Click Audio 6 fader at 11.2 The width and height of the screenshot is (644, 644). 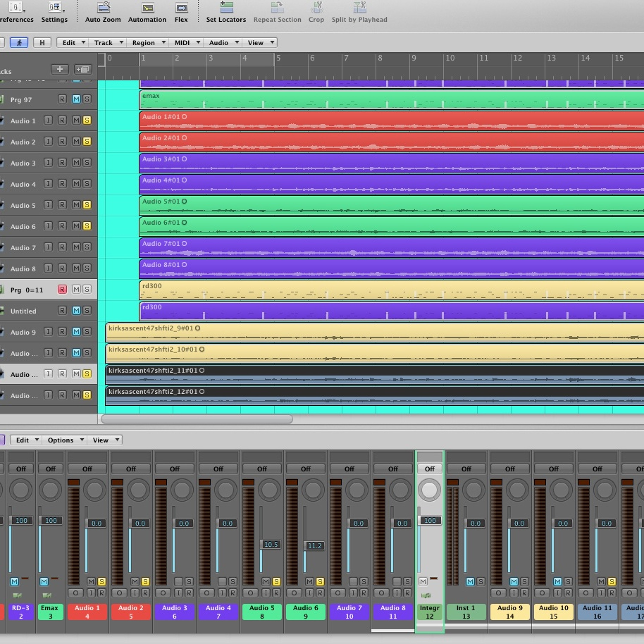tap(314, 546)
